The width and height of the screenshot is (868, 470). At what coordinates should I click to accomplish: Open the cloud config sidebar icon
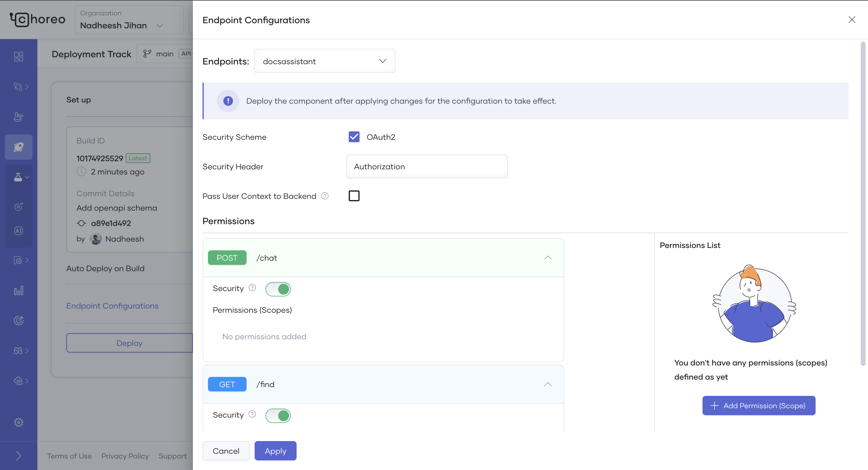coord(18,381)
